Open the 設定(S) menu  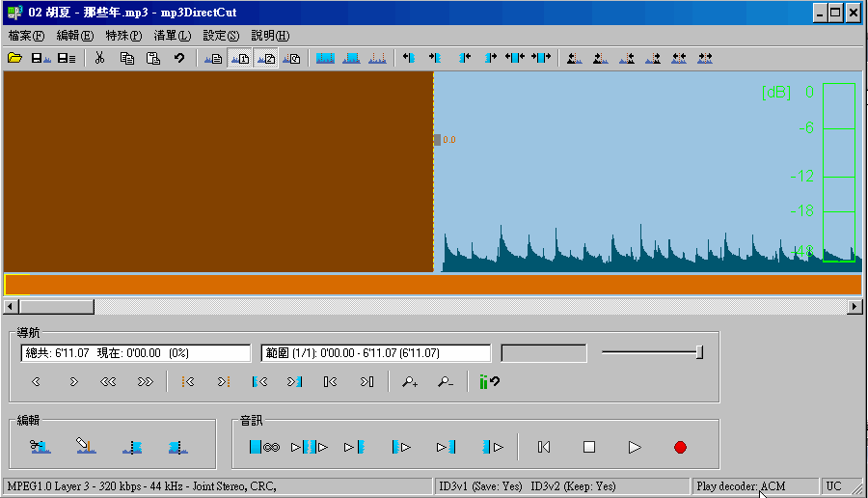pyautogui.click(x=221, y=36)
